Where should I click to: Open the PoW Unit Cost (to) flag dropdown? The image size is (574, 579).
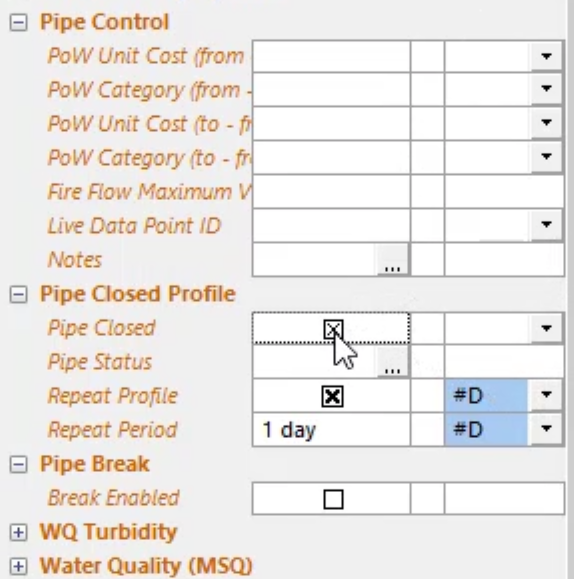(546, 123)
